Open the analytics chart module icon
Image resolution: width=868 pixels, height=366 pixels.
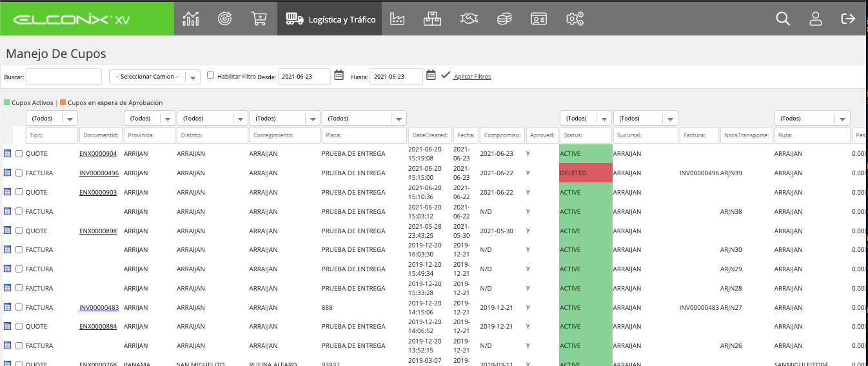tap(190, 19)
